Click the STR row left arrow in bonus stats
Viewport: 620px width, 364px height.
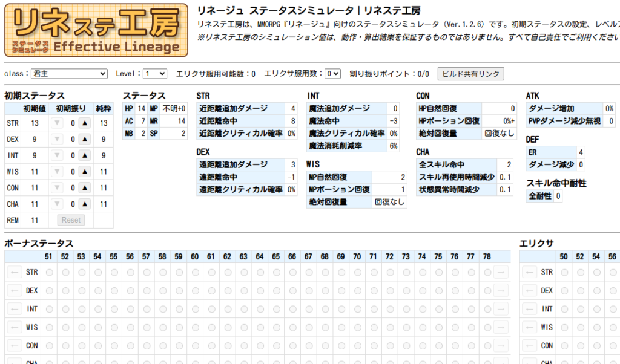15,273
